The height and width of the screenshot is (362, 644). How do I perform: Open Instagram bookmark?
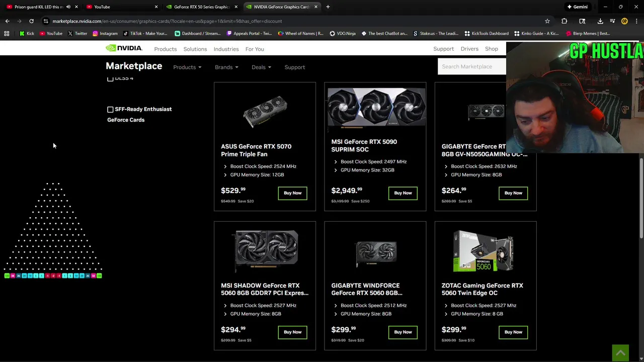pos(105,34)
